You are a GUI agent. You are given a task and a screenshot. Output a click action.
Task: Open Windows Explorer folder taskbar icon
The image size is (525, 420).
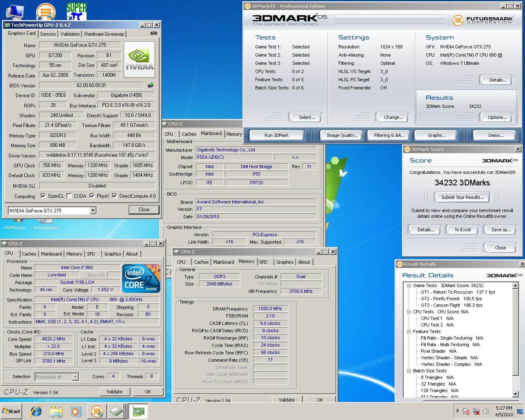tap(56, 411)
